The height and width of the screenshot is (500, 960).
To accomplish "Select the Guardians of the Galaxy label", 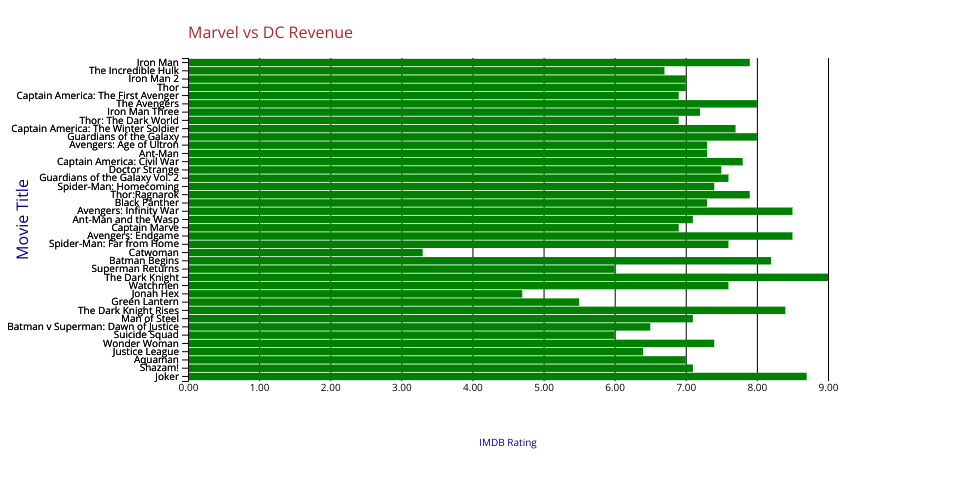I will click(x=122, y=136).
